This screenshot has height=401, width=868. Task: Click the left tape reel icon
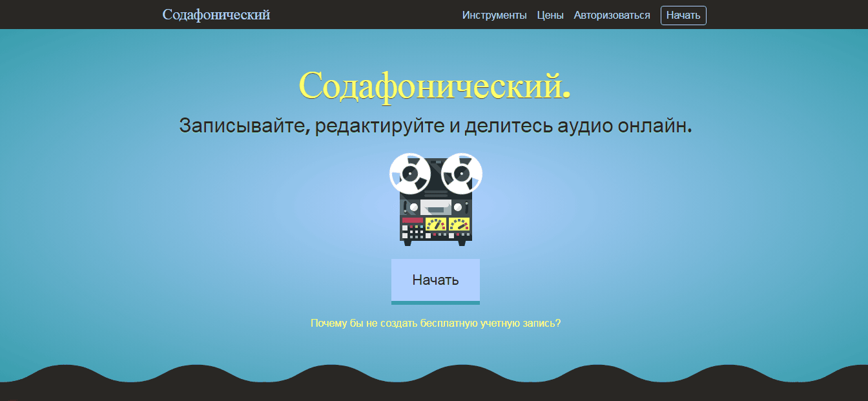coord(409,174)
